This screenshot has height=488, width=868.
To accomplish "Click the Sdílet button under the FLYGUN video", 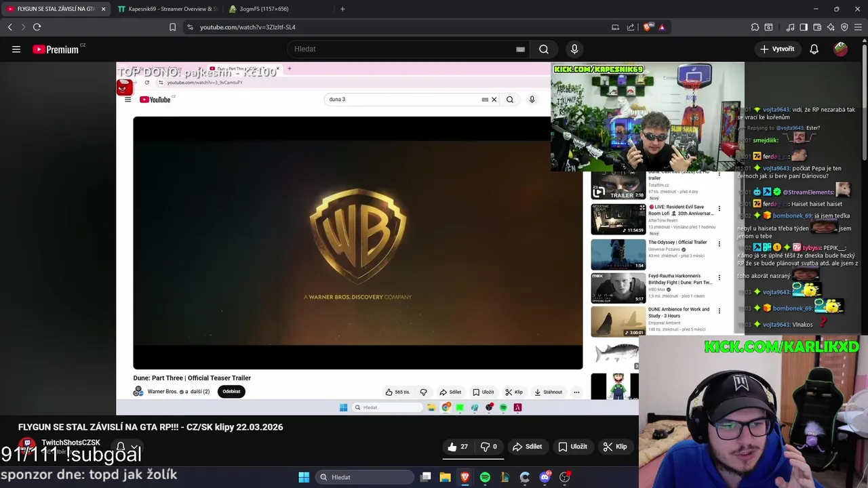I will point(527,447).
